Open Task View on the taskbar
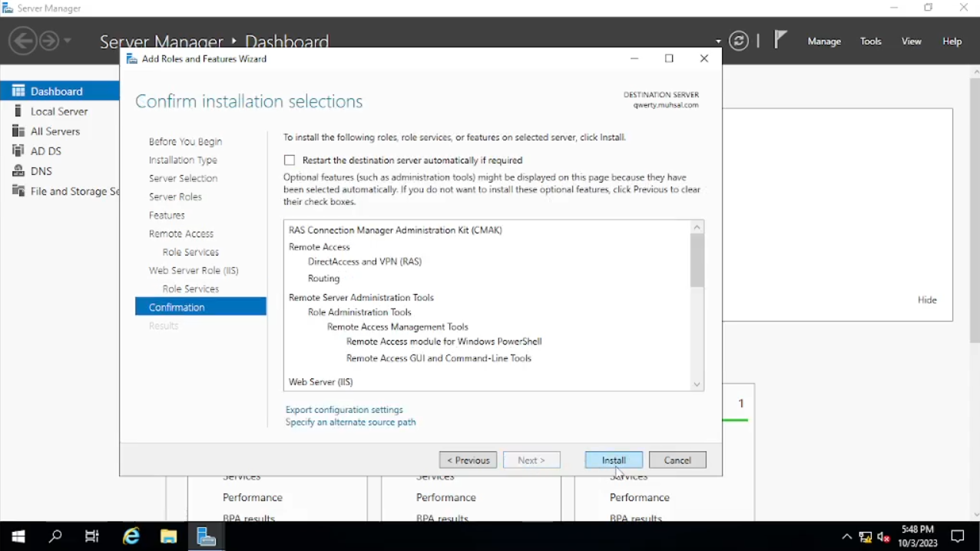The height and width of the screenshot is (551, 980). (x=92, y=536)
